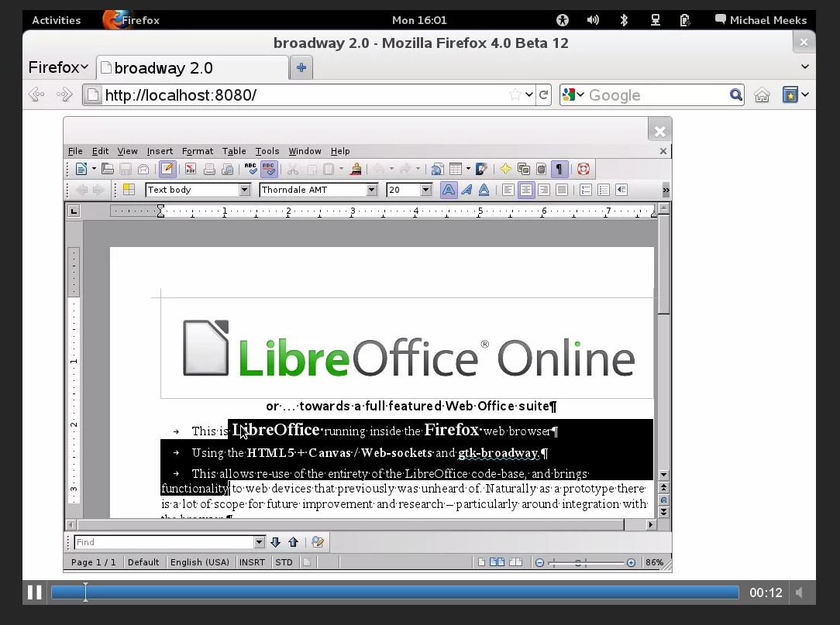Click in the Find search field
840x625 pixels.
[164, 542]
